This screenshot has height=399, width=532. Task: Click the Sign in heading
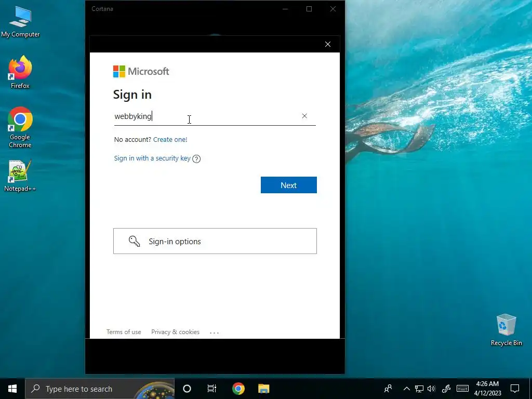132,95
